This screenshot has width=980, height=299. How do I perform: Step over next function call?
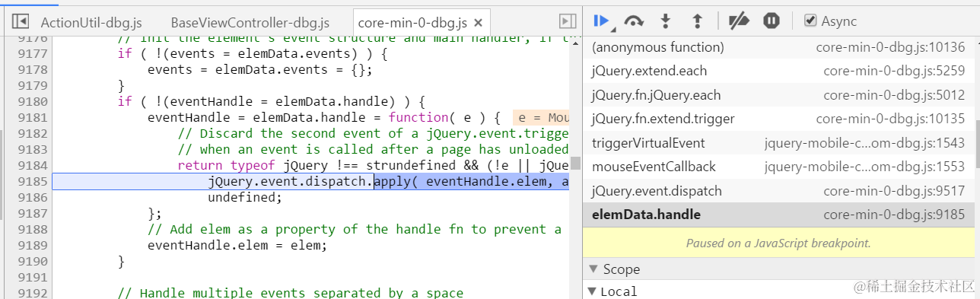click(633, 21)
